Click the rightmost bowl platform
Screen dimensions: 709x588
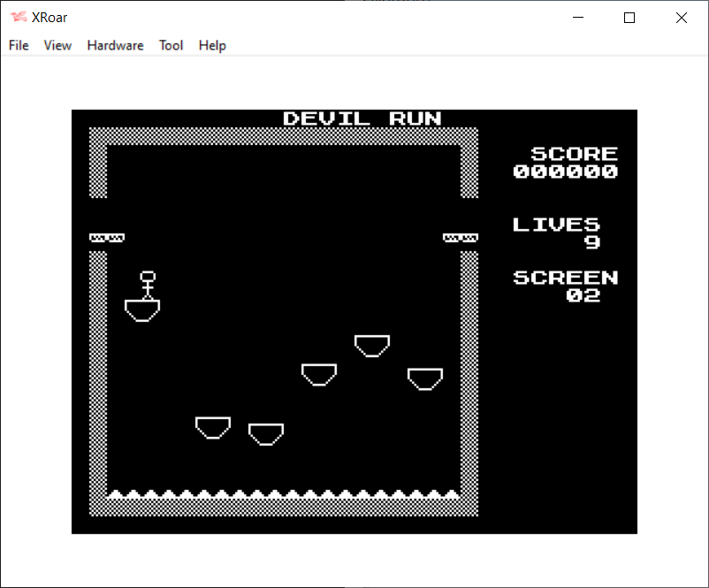424,378
